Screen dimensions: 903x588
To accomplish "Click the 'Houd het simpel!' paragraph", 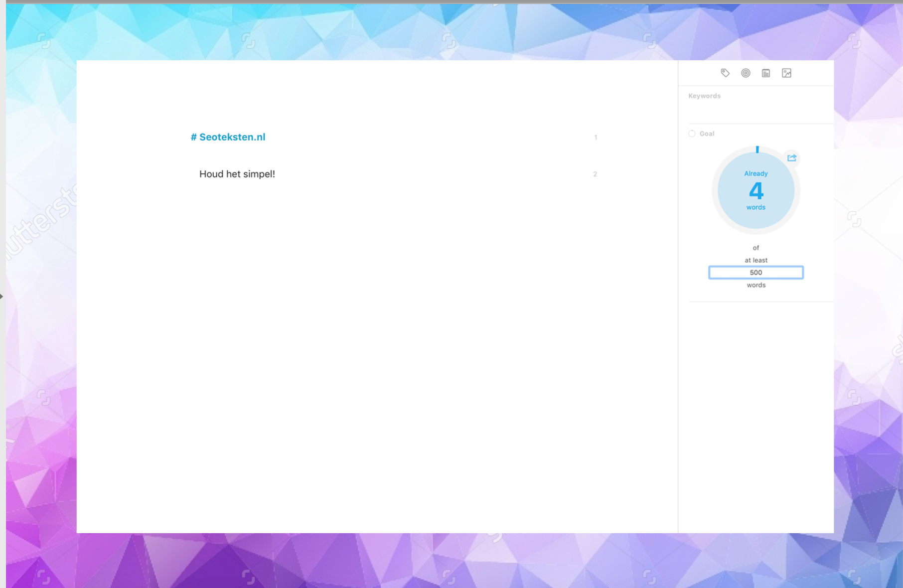I will [x=237, y=174].
